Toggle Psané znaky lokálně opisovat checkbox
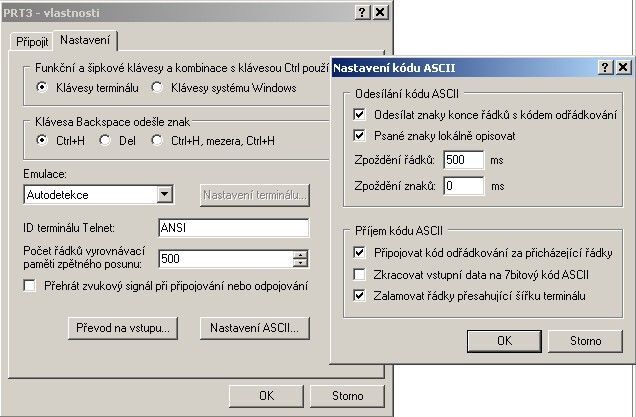 360,134
